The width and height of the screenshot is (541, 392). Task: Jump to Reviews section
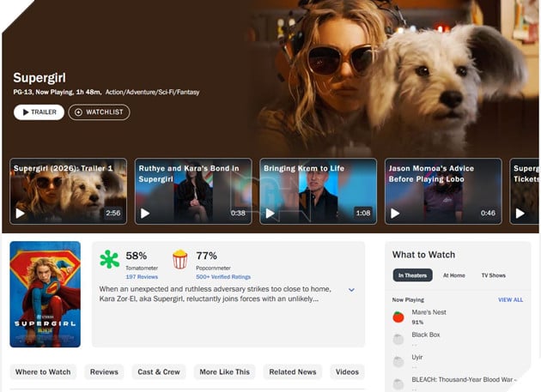coord(104,372)
